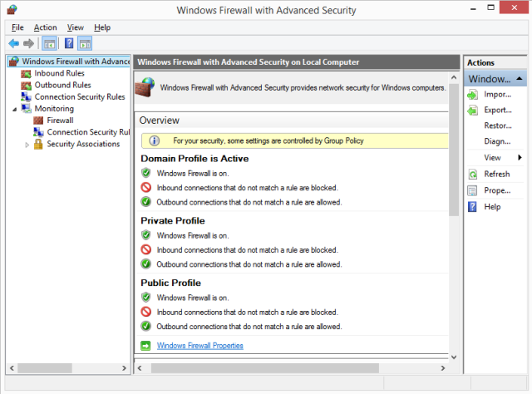Maximize the Windows Firewall window
Viewport: 532px width, 394px height.
pos(490,7)
